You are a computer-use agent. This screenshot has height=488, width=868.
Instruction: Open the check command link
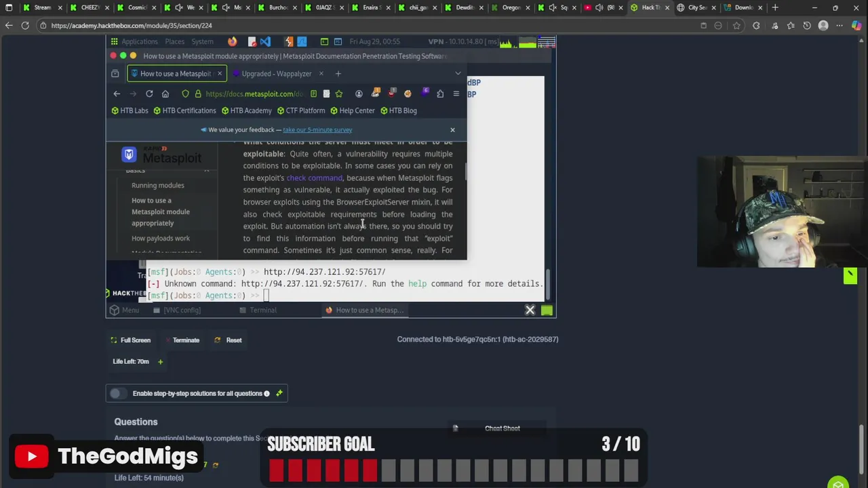coord(314,178)
